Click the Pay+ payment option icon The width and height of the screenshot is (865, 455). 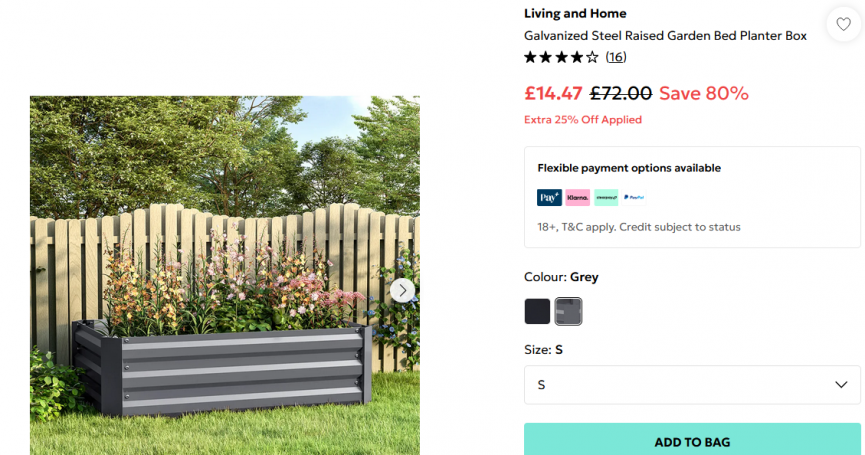[x=549, y=197]
